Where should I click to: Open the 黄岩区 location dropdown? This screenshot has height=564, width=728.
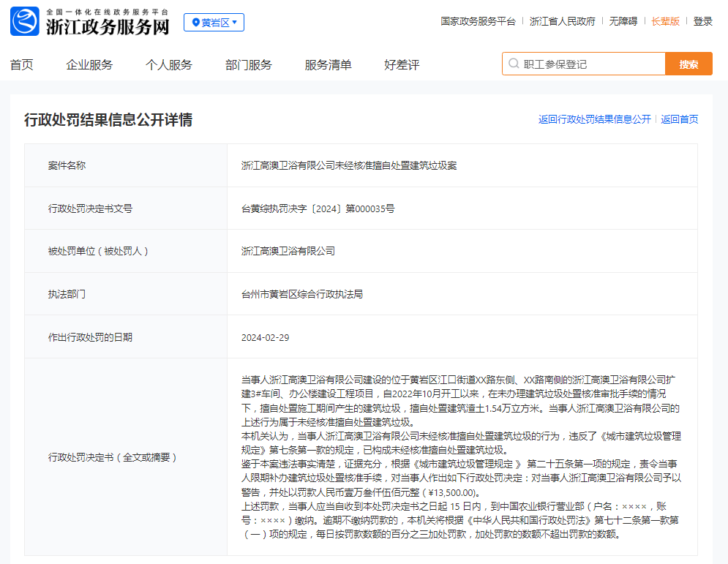pyautogui.click(x=214, y=22)
